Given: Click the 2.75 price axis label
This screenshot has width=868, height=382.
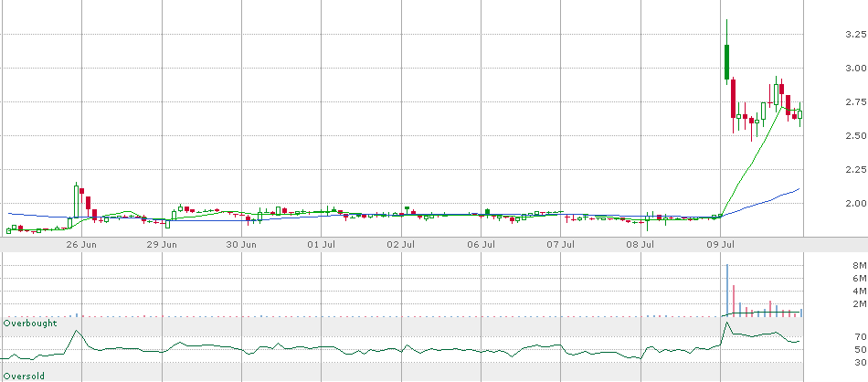Looking at the screenshot, I should point(855,101).
